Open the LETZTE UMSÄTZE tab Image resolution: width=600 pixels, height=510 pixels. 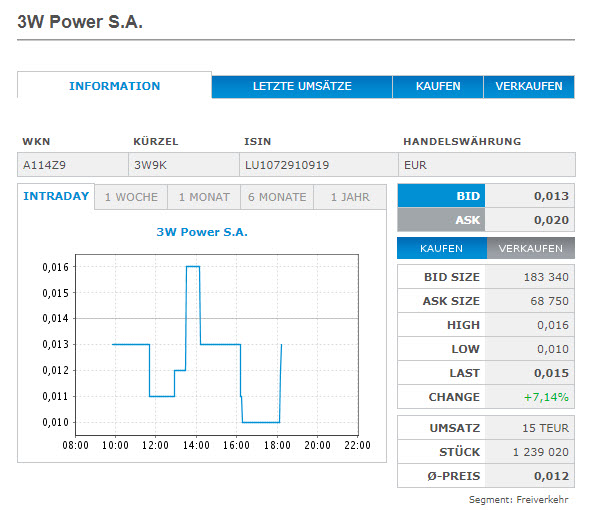coord(301,87)
